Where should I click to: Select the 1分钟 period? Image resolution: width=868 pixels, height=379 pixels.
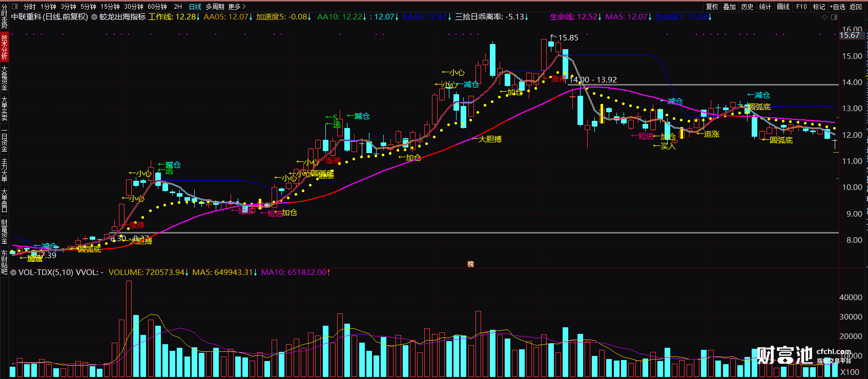click(48, 7)
